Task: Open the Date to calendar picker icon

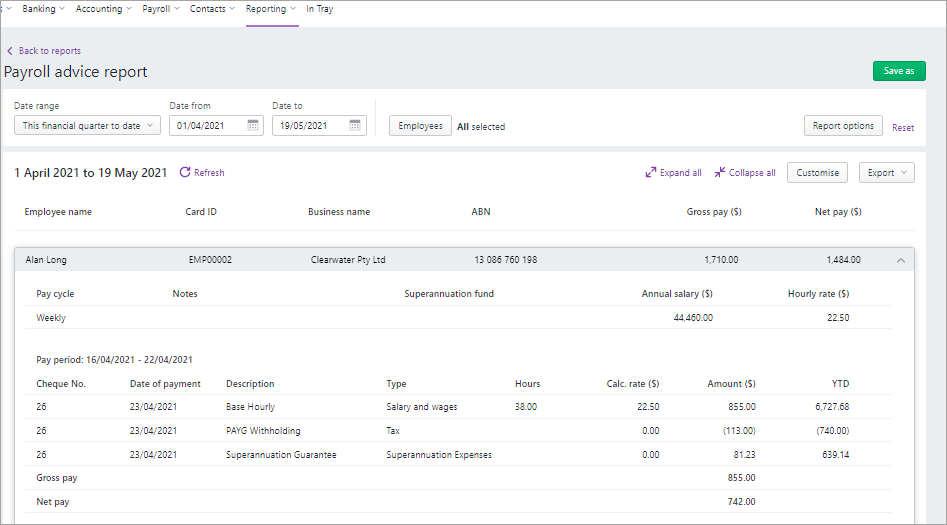Action: click(x=355, y=126)
